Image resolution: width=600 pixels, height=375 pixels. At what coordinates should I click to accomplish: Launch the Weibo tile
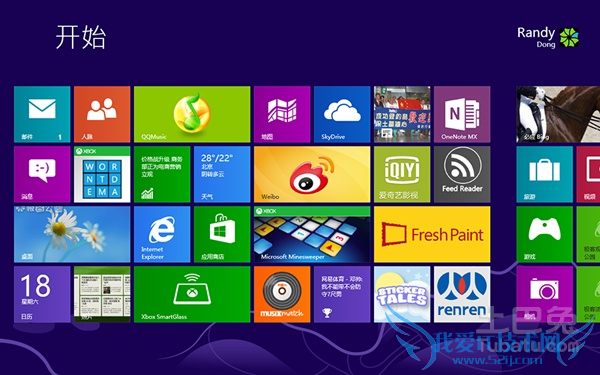pos(312,174)
